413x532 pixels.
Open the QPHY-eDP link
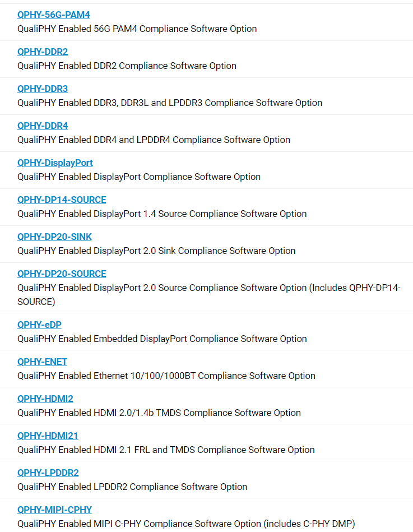coord(40,325)
